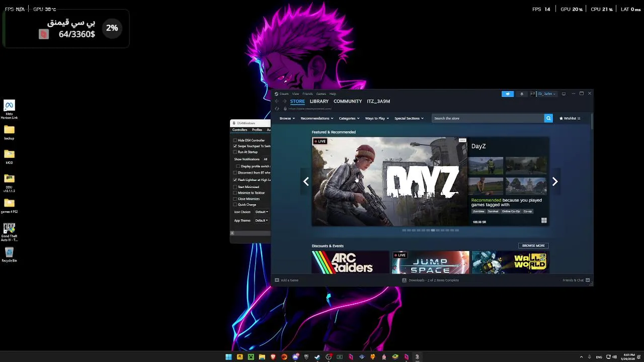
Task: Open Meta Horizon Link desktop icon
Action: point(9,110)
